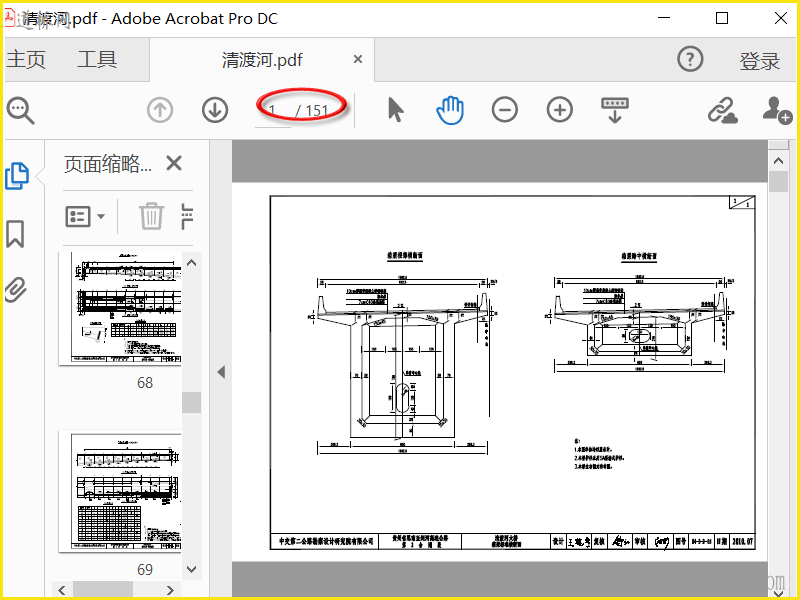Image resolution: width=800 pixels, height=600 pixels.
Task: Delete selected pages with trash icon
Action: pyautogui.click(x=152, y=216)
